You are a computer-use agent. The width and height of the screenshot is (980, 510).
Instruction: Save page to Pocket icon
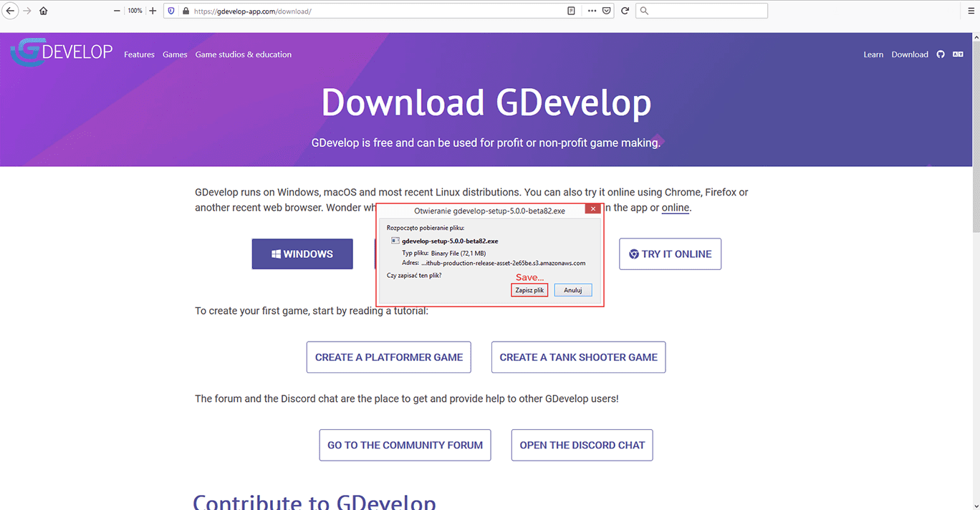coord(607,11)
